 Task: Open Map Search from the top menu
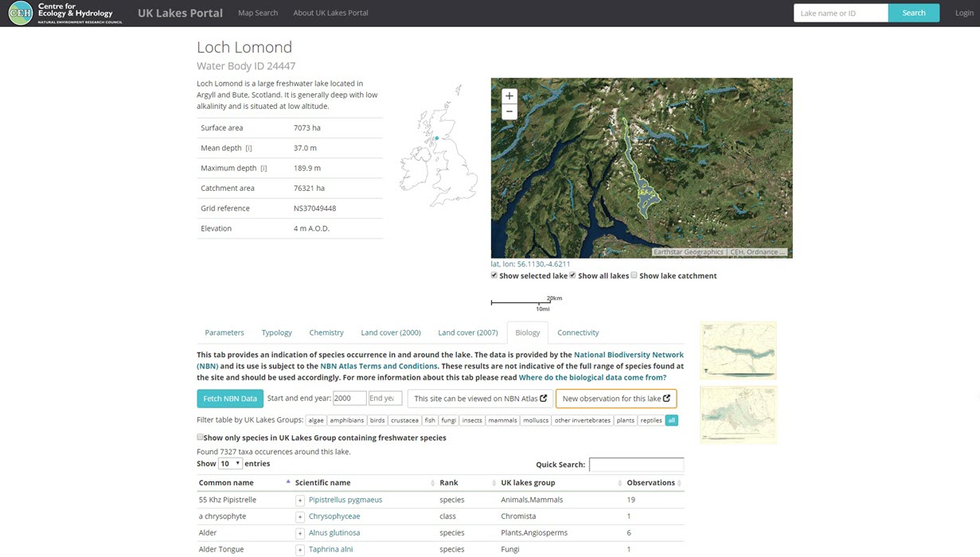pyautogui.click(x=257, y=13)
